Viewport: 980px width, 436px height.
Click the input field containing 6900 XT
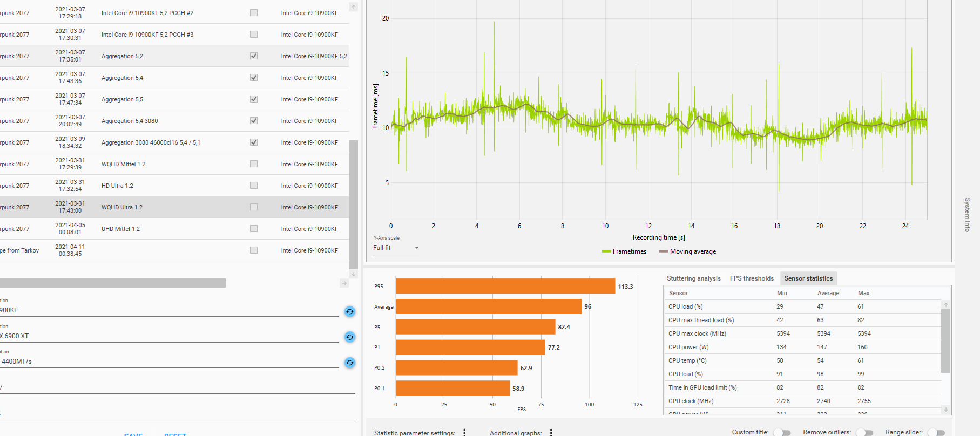pyautogui.click(x=169, y=336)
